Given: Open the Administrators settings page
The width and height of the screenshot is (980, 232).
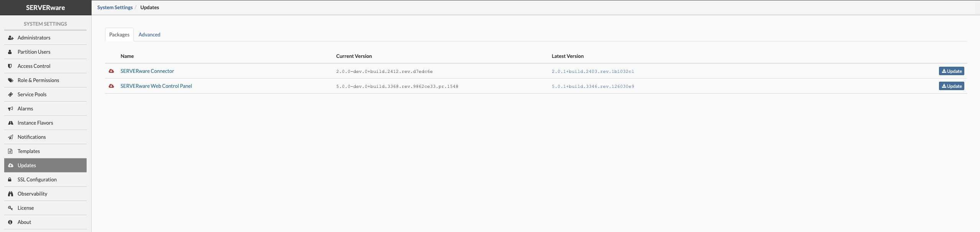Looking at the screenshot, I should [x=45, y=38].
